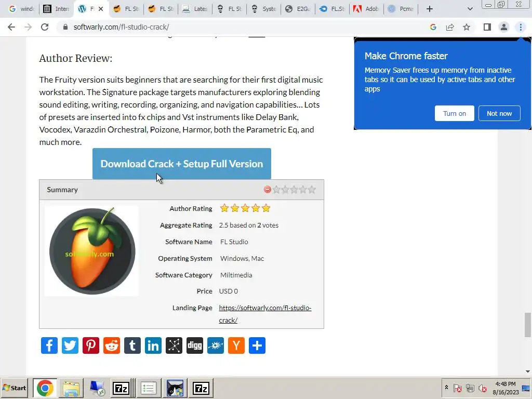Switch to the 'windc' Google tab
The image size is (532, 399).
click(21, 9)
